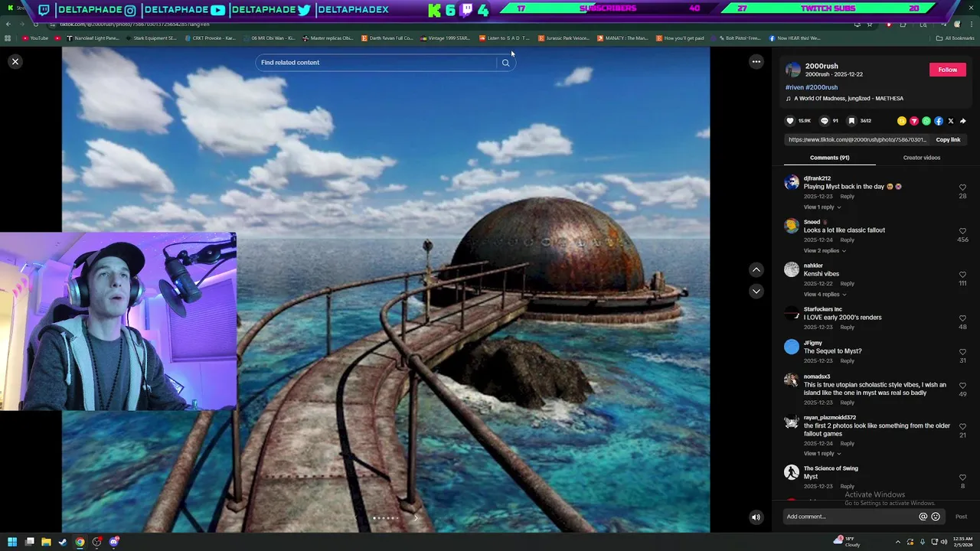980x551 pixels.
Task: Expand View 4 replies under nahkler
Action: (825, 295)
